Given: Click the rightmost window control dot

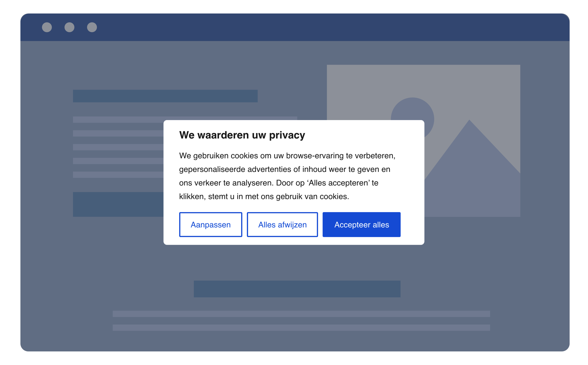Looking at the screenshot, I should (x=92, y=27).
